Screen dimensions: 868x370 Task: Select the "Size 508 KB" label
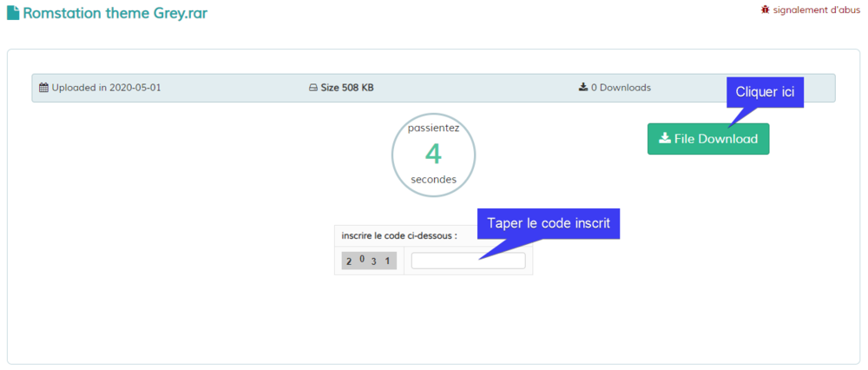tap(347, 88)
